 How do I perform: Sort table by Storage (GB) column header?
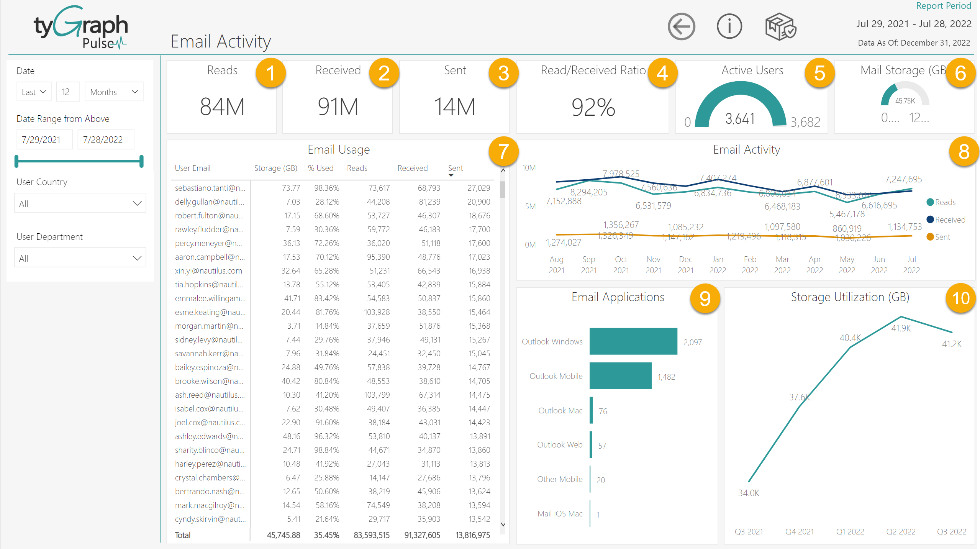[x=275, y=168]
